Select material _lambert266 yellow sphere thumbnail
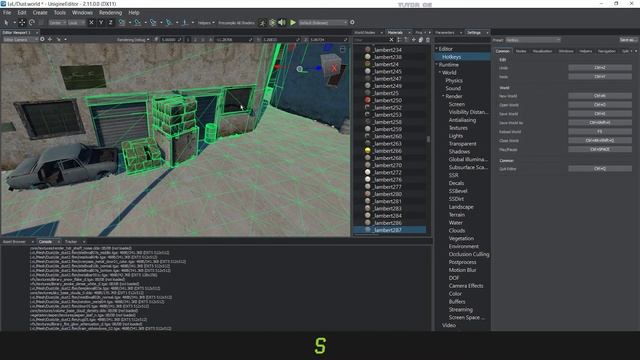This screenshot has width=640, height=360. [367, 151]
